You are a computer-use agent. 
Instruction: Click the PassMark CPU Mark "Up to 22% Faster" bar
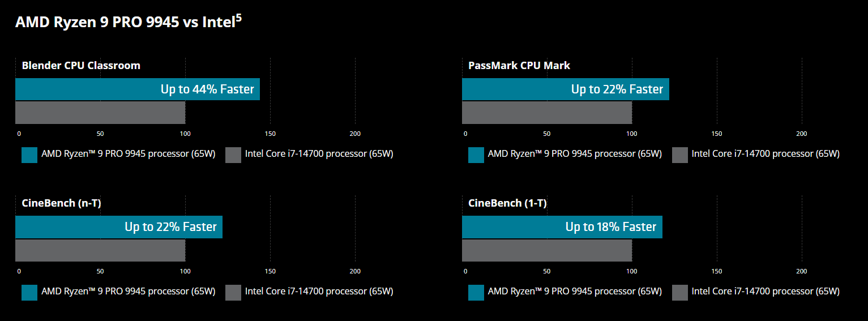[x=565, y=89]
